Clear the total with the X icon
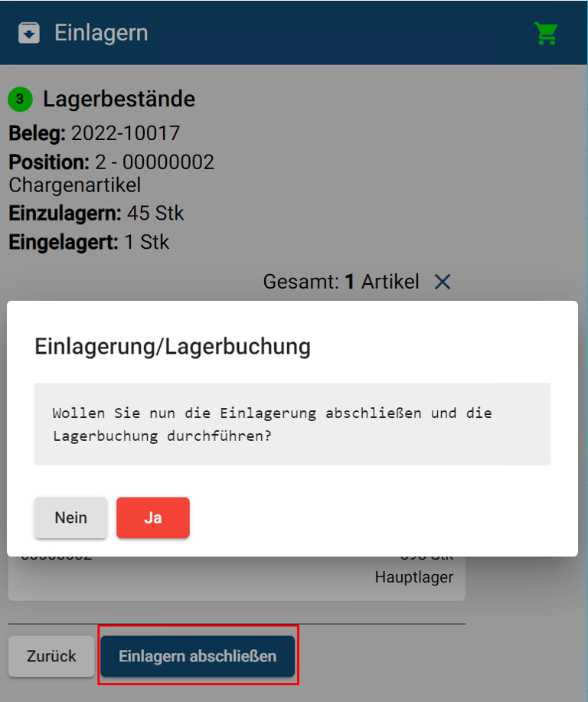 (x=443, y=282)
